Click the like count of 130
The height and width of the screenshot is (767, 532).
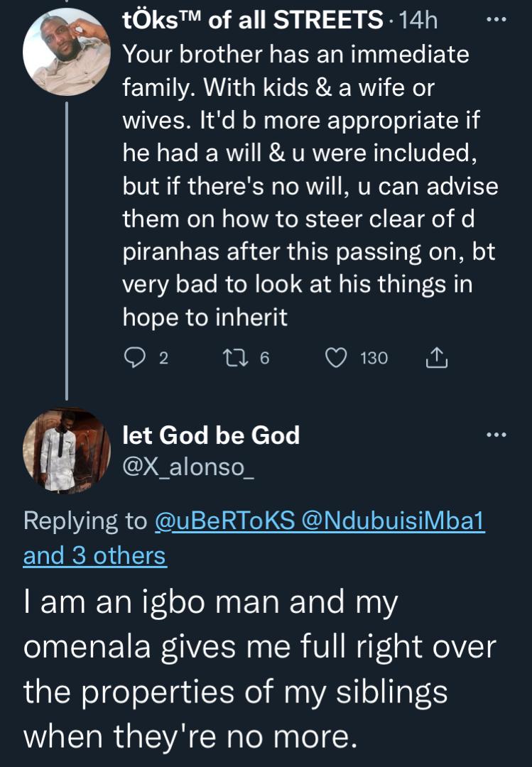coord(374,359)
